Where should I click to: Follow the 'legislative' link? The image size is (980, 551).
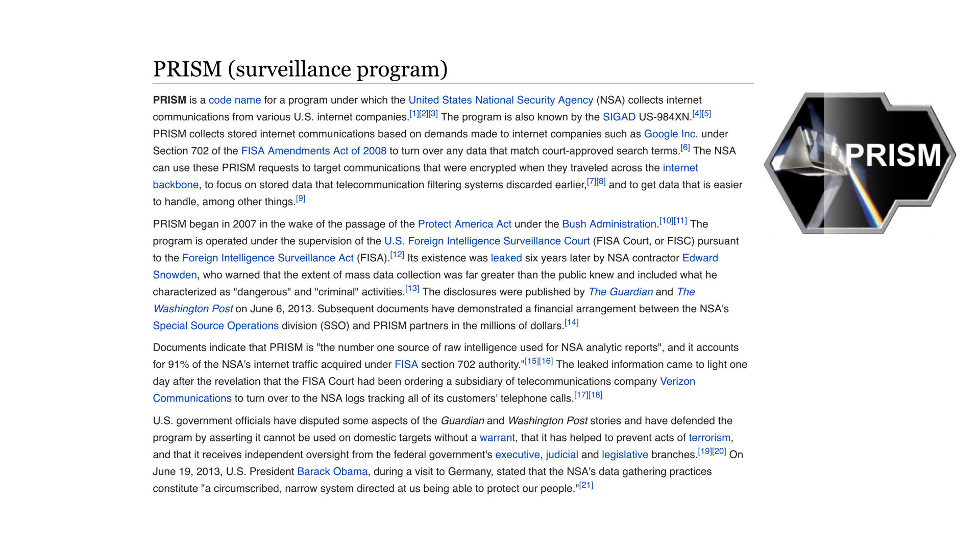click(x=625, y=455)
